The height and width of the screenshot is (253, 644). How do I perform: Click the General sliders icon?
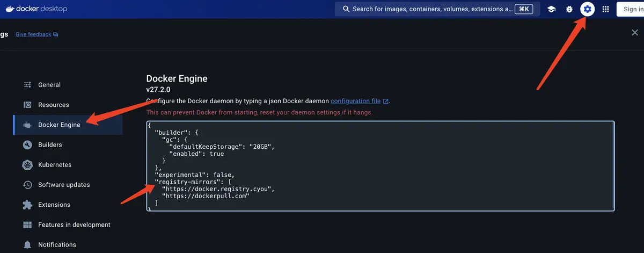tap(27, 85)
